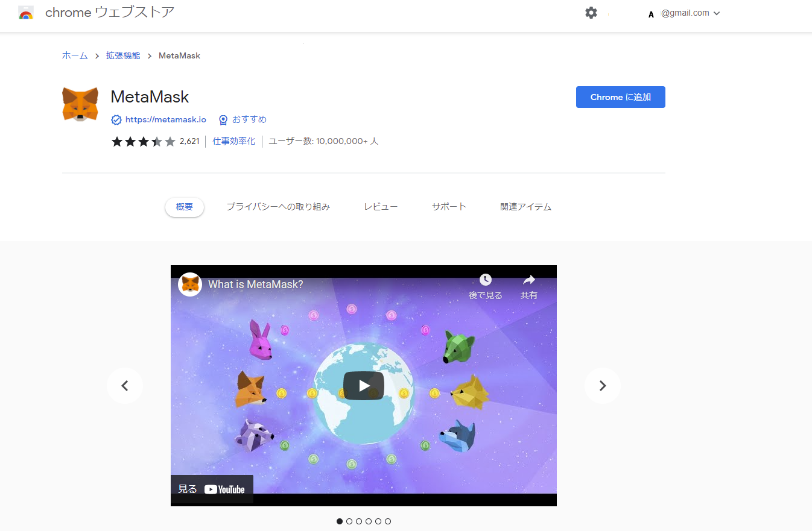
Task: Open the プライバシーへの取り組み tab
Action: (x=278, y=207)
